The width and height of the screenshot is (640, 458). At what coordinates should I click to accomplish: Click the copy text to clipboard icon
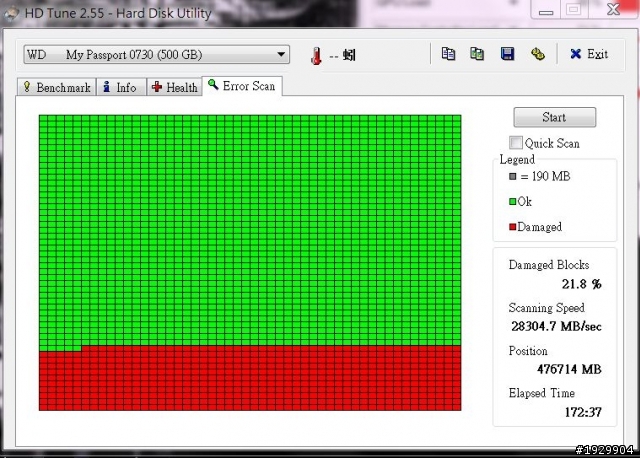tap(448, 54)
